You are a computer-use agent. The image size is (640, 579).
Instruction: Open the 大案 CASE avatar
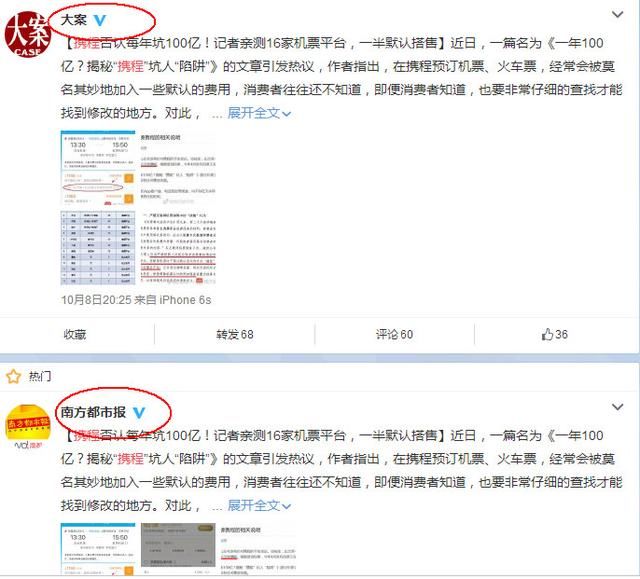click(x=27, y=35)
